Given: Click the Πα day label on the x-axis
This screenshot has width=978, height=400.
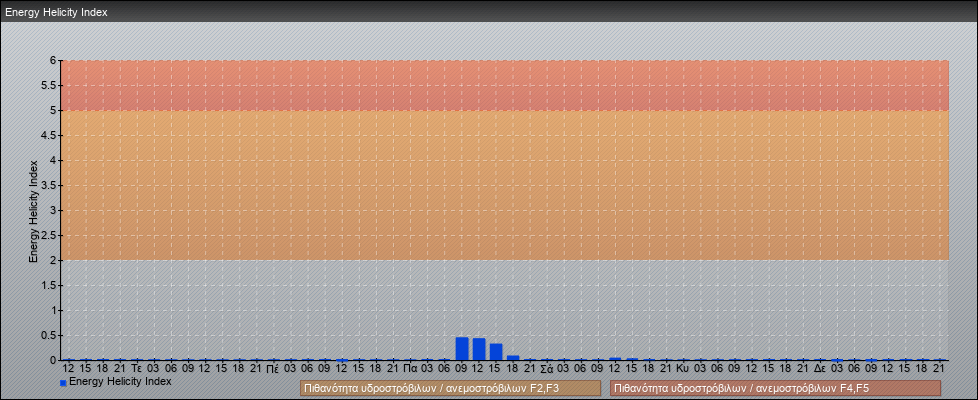Looking at the screenshot, I should point(410,368).
